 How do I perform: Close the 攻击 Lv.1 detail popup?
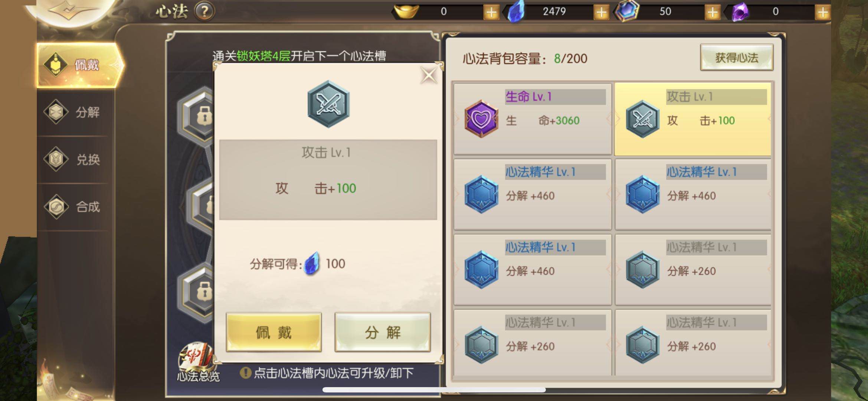(x=429, y=76)
